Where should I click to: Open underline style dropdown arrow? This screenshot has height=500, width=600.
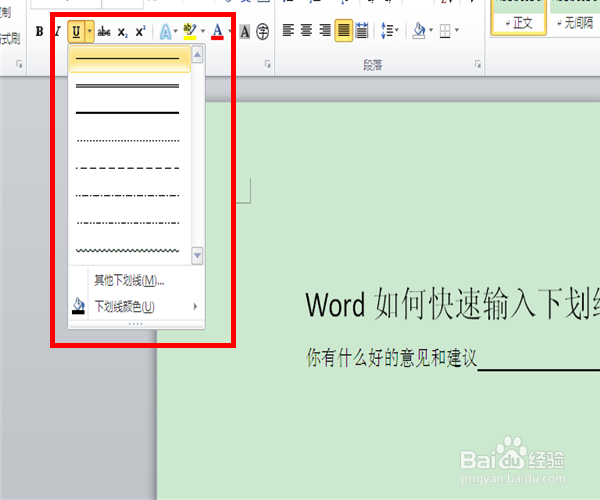tap(90, 32)
